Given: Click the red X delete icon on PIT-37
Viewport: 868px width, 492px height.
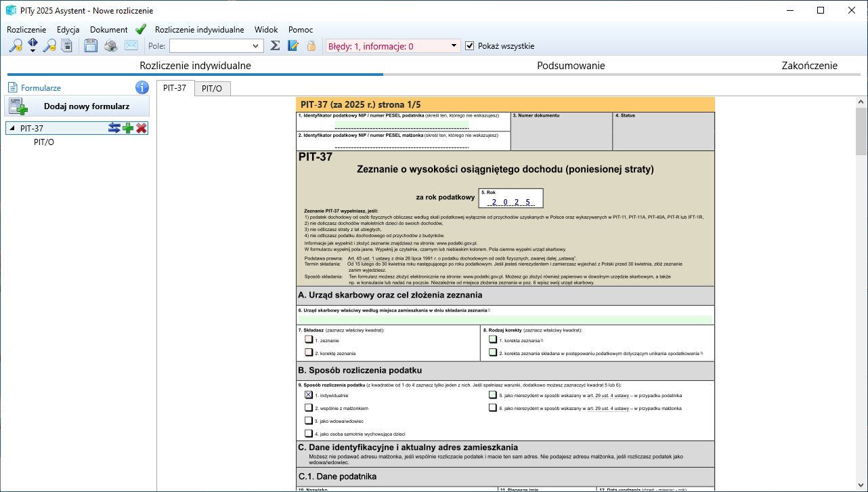Looking at the screenshot, I should pos(141,128).
